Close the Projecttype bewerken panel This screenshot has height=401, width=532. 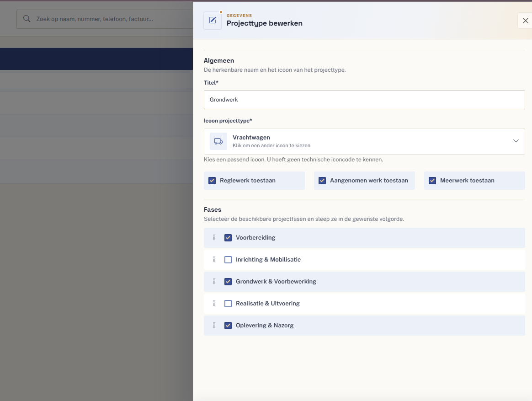click(525, 21)
